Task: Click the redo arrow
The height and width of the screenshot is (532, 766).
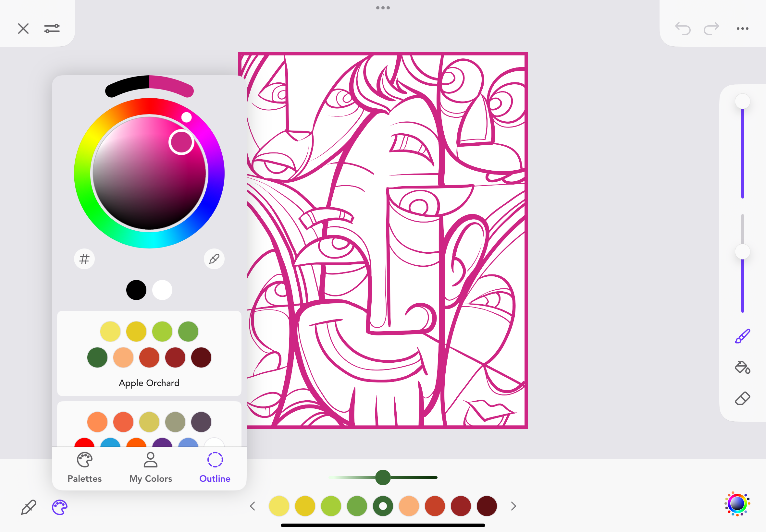Action: [x=711, y=29]
